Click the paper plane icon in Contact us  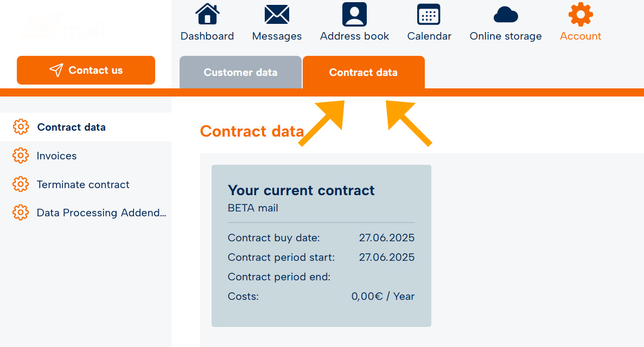coord(56,70)
